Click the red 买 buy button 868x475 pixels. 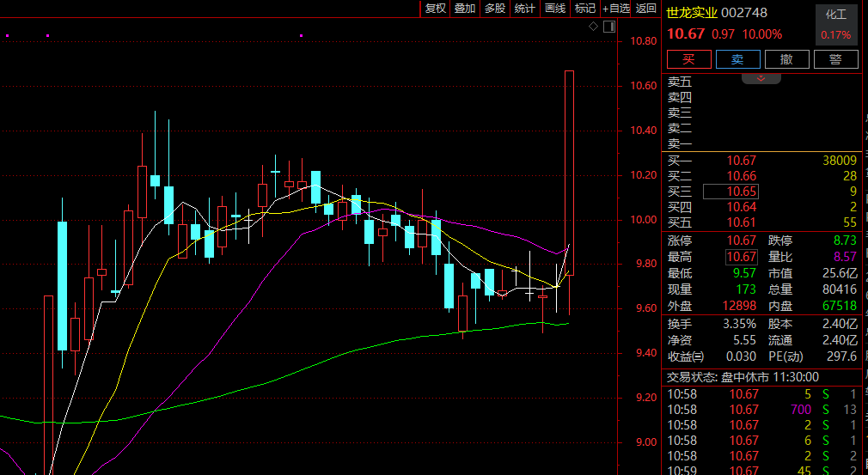(688, 59)
